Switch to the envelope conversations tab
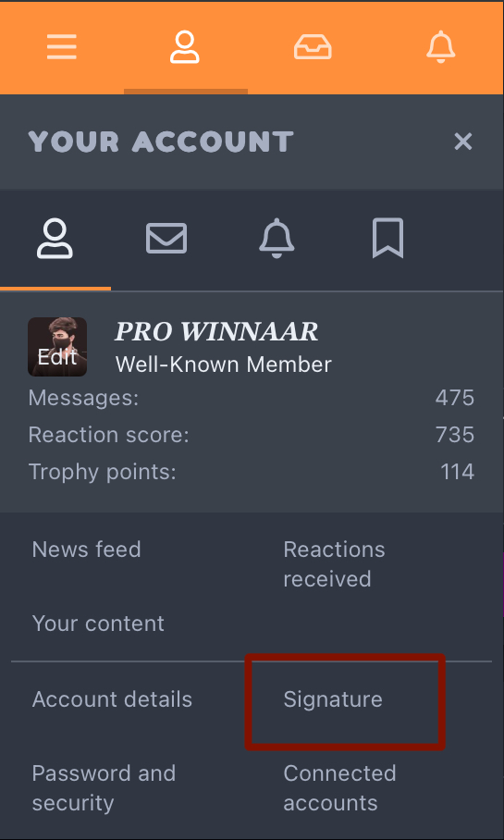Screen dimensions: 504x840 pyautogui.click(x=166, y=239)
